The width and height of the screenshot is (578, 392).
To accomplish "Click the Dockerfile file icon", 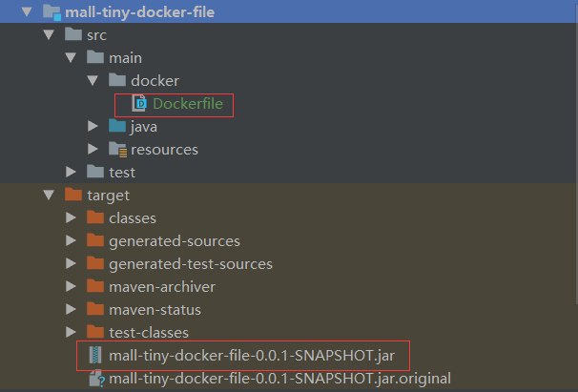I will pos(139,104).
